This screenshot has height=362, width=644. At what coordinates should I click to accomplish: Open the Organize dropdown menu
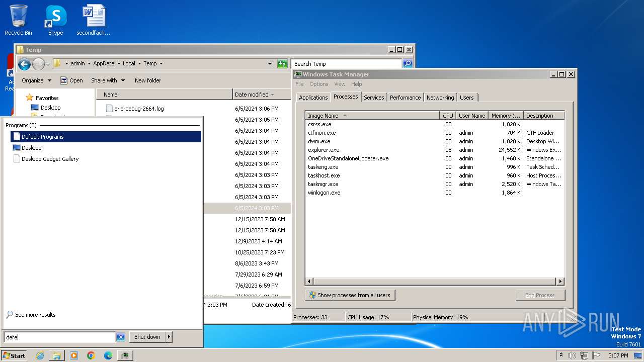coord(36,80)
